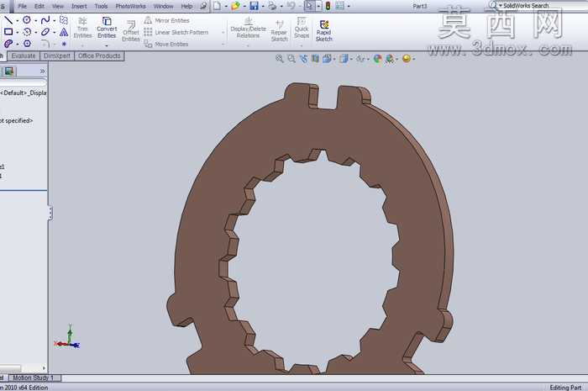588x391 pixels.
Task: Open the View menu
Action: (58, 6)
